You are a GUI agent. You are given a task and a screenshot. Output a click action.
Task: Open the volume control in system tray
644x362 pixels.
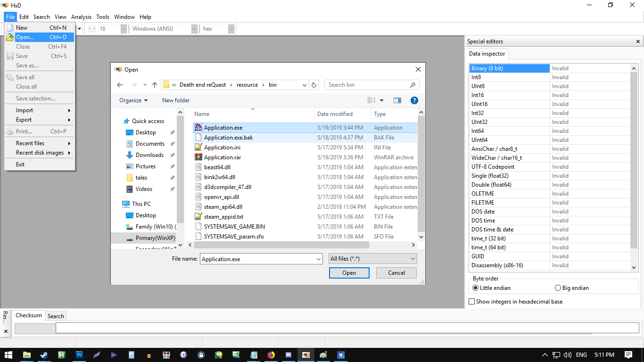[x=567, y=355]
